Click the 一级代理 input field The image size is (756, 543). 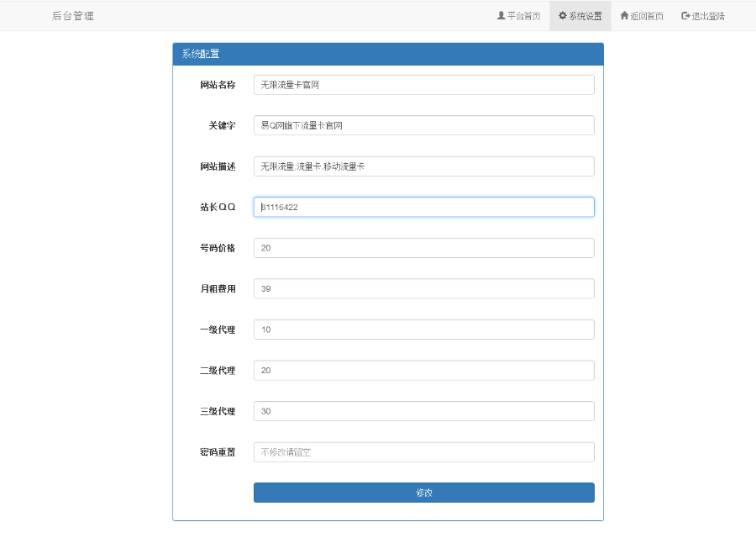click(x=424, y=329)
